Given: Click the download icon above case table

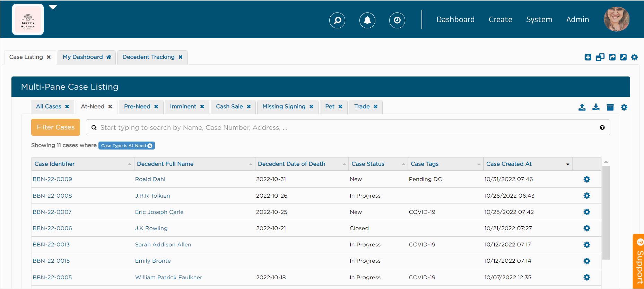Looking at the screenshot, I should point(596,107).
